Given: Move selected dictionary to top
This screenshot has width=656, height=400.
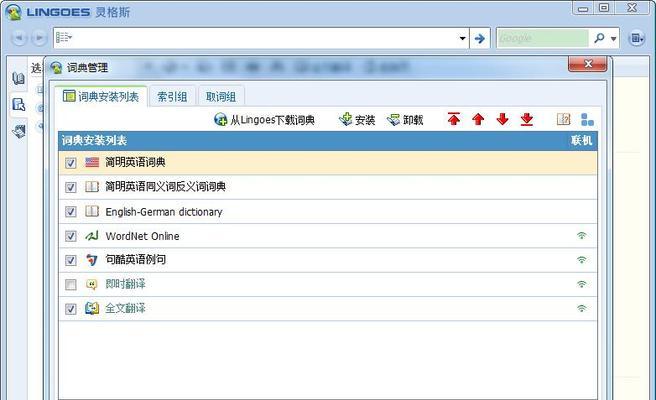Looking at the screenshot, I should [x=454, y=119].
